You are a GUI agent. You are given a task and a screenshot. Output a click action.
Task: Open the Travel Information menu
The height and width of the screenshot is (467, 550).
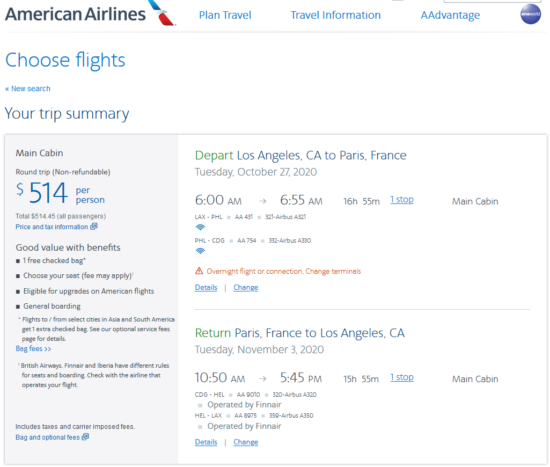tap(335, 15)
